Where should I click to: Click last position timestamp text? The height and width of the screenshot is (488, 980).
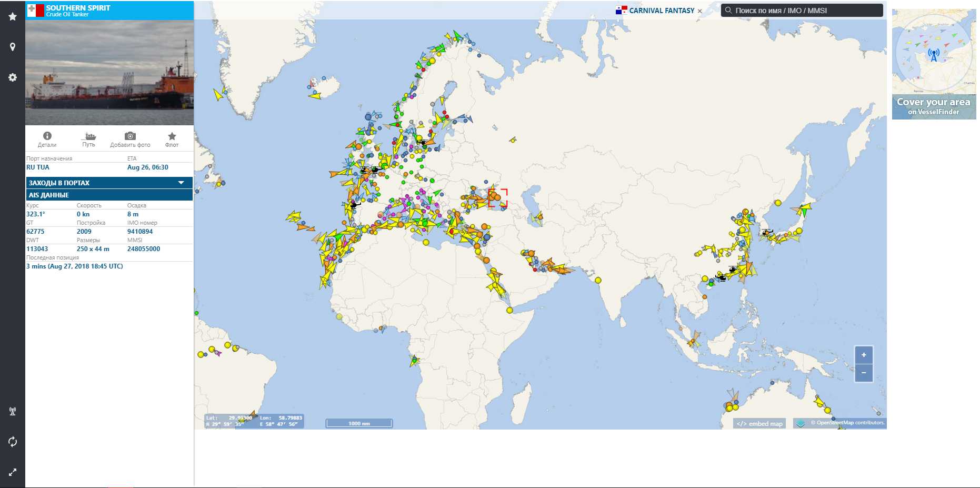tap(75, 266)
